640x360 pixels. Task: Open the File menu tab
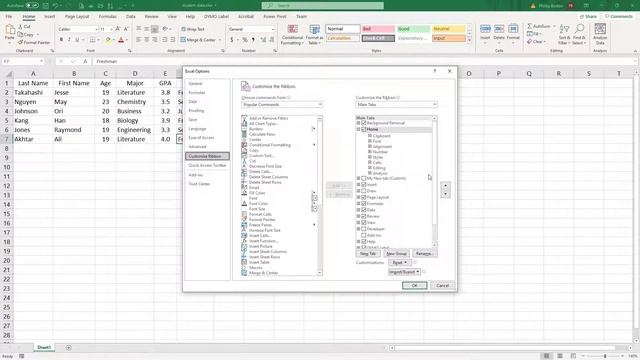(9, 17)
